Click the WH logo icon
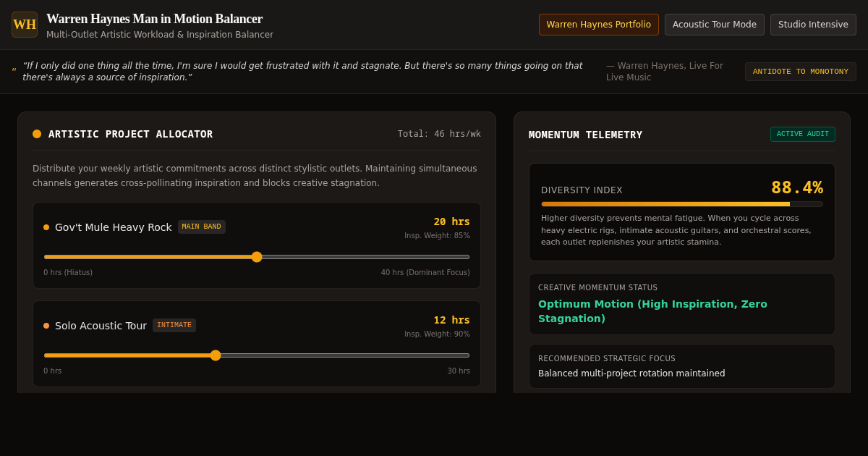 tap(25, 25)
